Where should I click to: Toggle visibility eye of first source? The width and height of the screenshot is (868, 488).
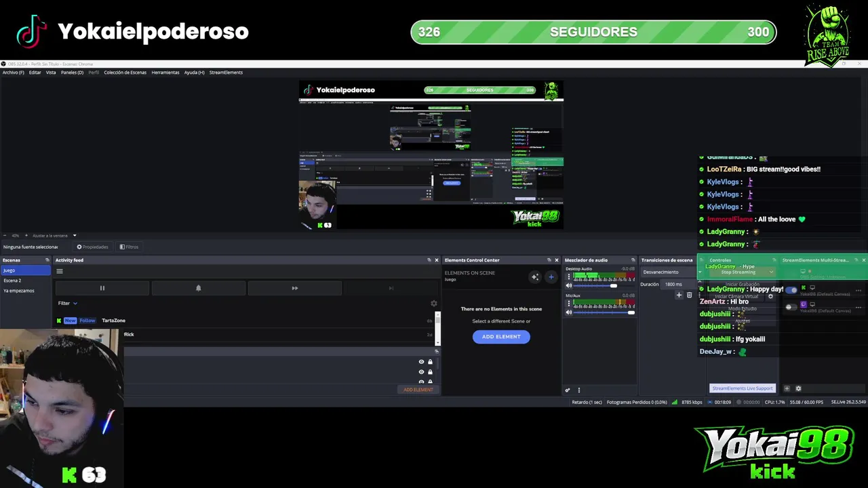click(421, 362)
